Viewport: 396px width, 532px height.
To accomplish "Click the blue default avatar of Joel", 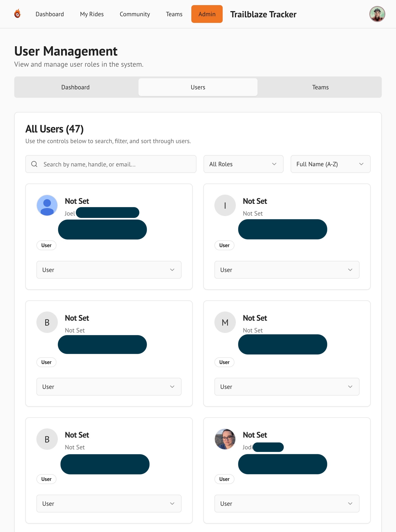I will 47,205.
